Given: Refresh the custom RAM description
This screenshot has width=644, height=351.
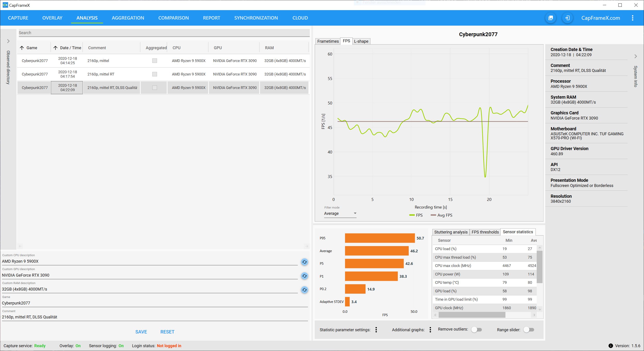Looking at the screenshot, I should click(x=304, y=290).
